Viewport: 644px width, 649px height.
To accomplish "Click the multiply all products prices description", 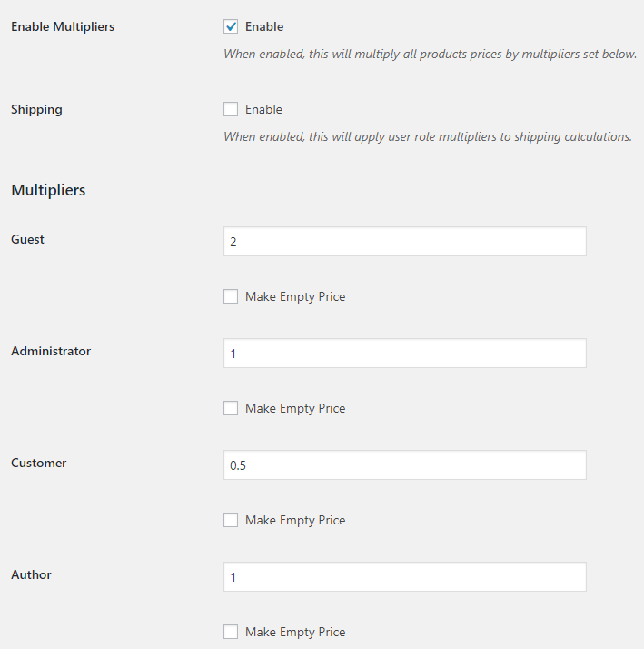I will pos(431,55).
